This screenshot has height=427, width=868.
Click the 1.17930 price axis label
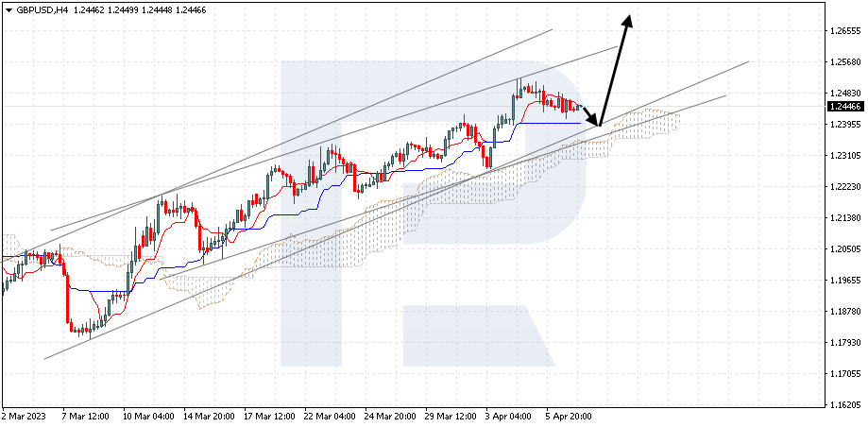pyautogui.click(x=839, y=342)
